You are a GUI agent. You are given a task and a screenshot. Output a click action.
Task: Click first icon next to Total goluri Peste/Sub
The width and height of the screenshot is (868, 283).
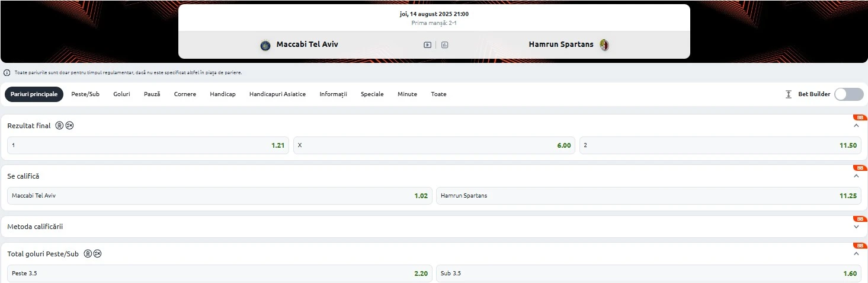(x=88, y=253)
